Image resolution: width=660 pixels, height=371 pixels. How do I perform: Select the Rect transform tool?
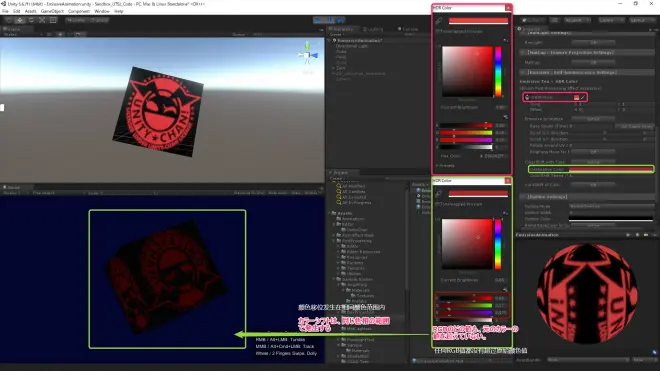click(x=53, y=20)
